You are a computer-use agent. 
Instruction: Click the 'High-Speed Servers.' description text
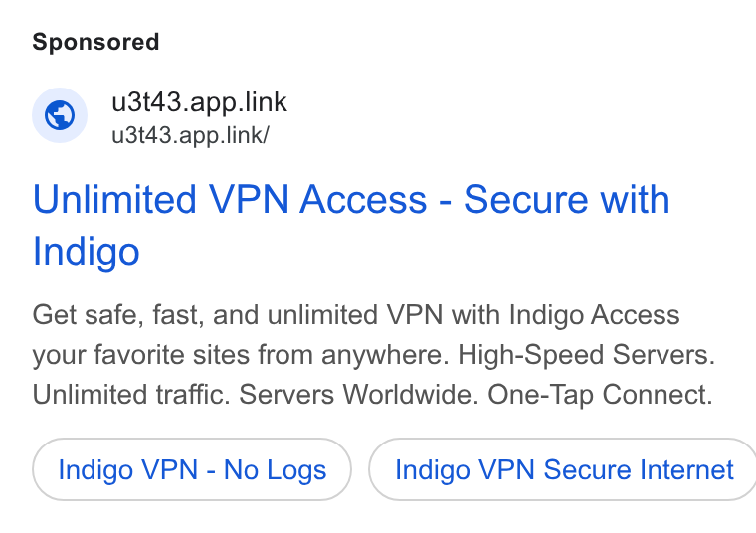tap(586, 355)
